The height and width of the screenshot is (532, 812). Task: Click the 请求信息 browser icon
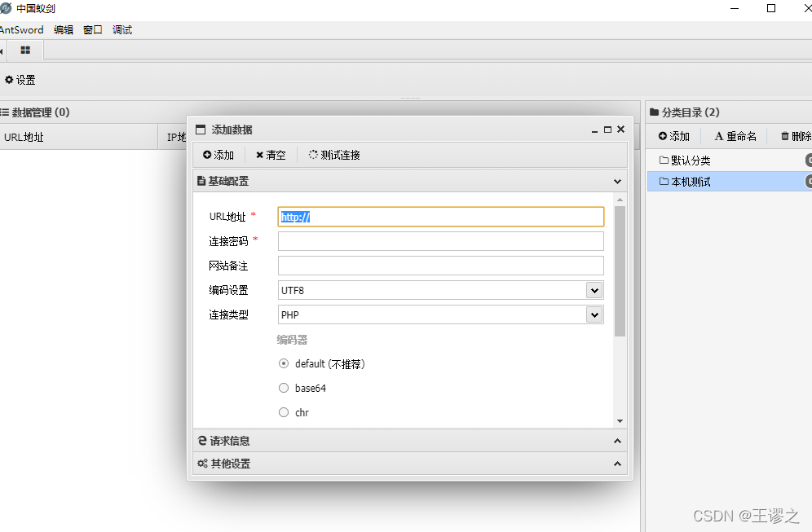pyautogui.click(x=202, y=441)
